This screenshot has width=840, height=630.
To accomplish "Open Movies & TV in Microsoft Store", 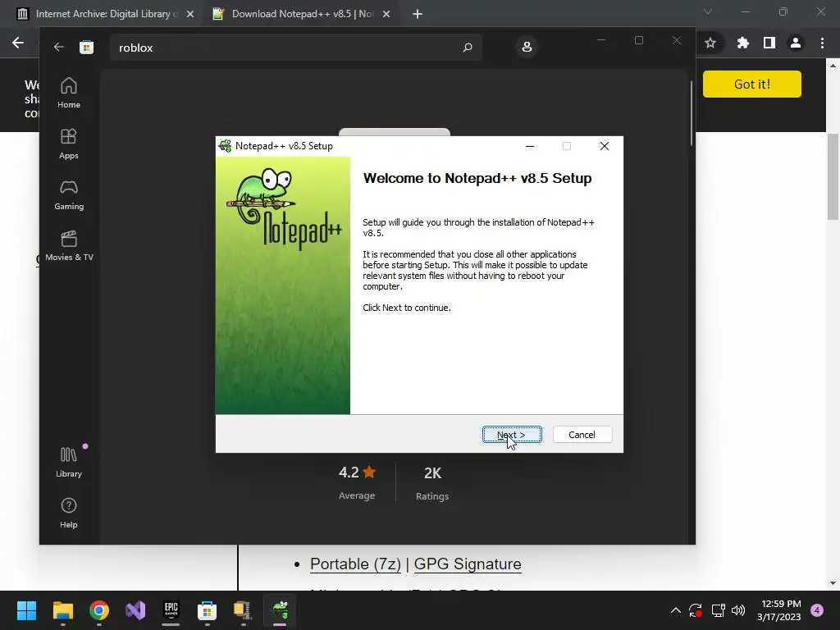I will point(69,245).
